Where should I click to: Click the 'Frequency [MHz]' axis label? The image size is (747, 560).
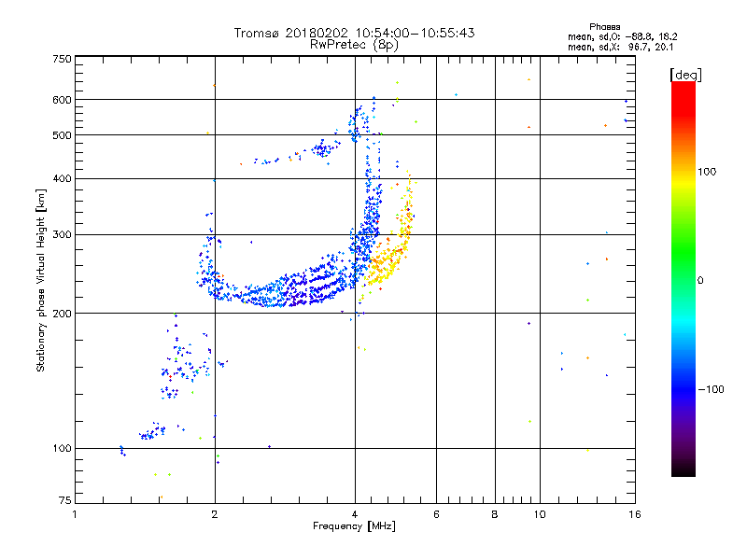354,526
